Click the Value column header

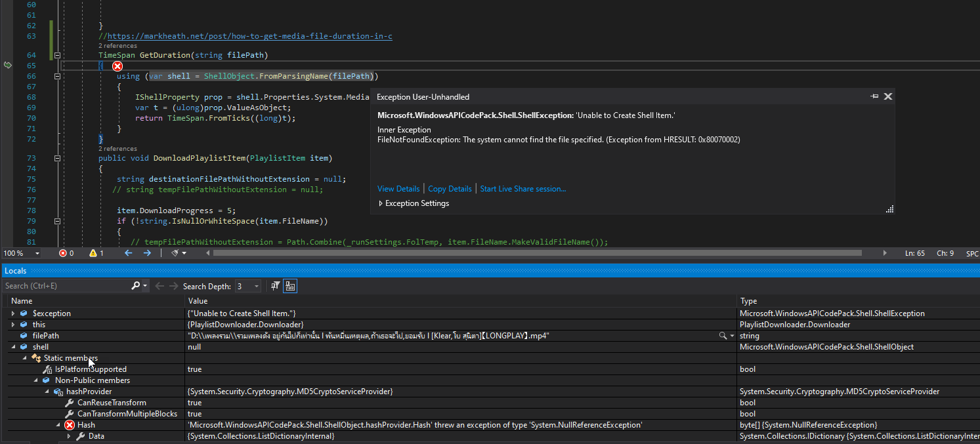click(x=198, y=301)
